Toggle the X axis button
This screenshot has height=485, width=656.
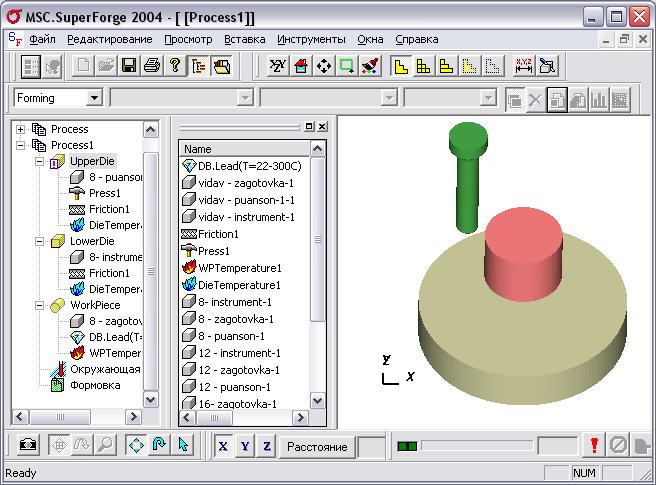(x=223, y=447)
